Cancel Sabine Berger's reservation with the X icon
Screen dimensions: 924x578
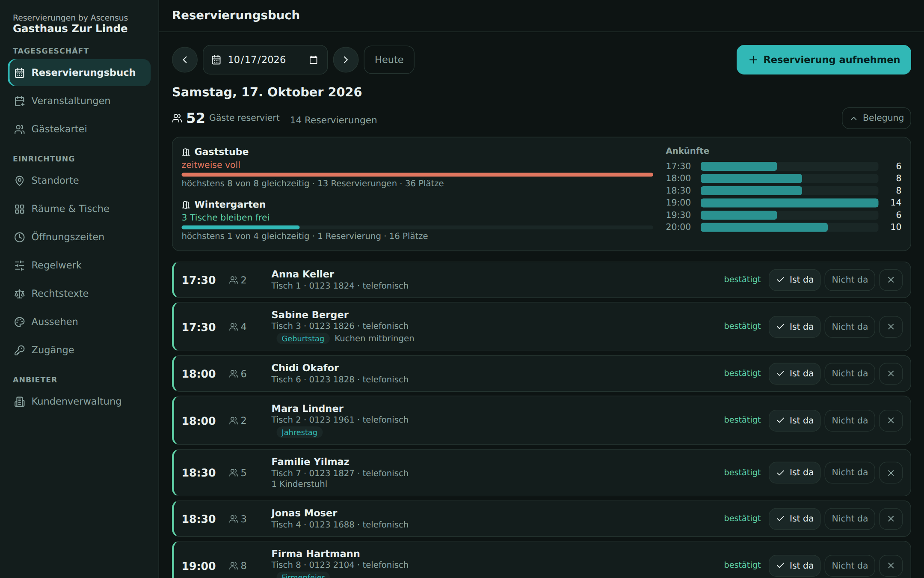[891, 327]
